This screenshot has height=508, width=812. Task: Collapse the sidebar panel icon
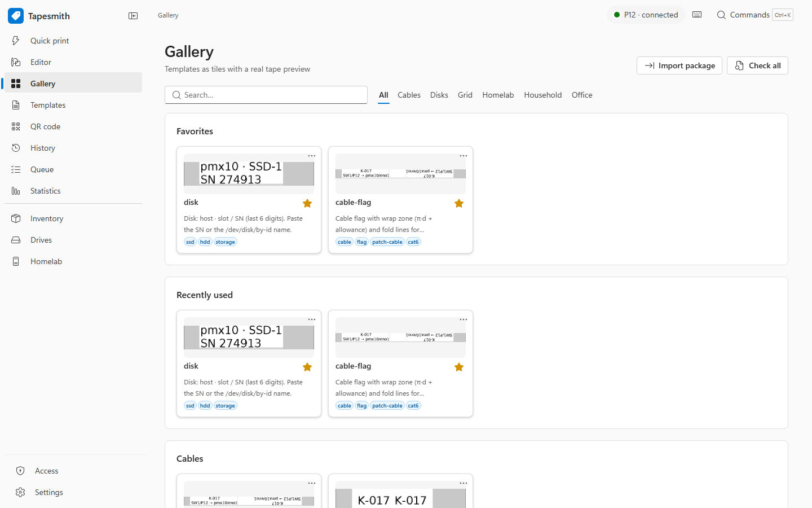[133, 16]
